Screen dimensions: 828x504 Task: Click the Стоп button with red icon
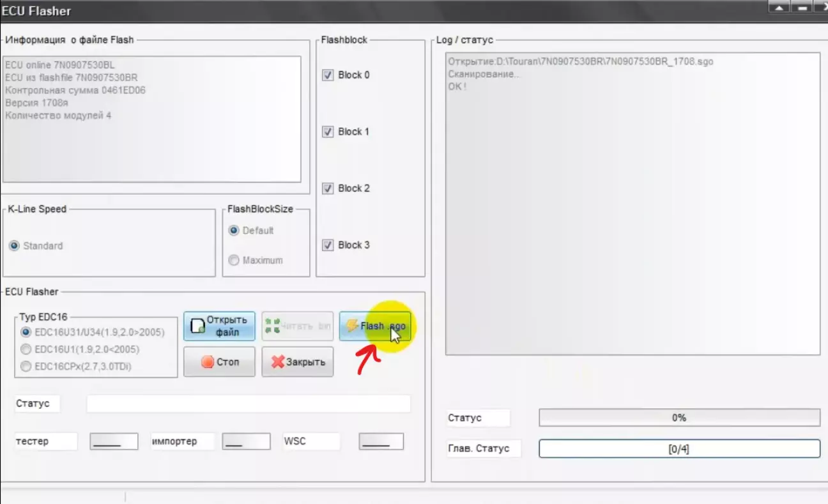coord(219,362)
